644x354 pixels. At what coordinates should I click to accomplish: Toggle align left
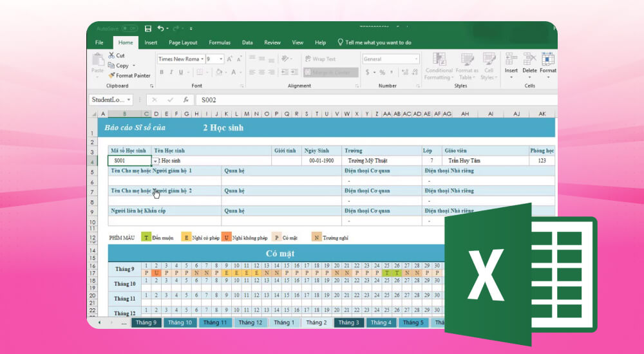click(x=252, y=72)
